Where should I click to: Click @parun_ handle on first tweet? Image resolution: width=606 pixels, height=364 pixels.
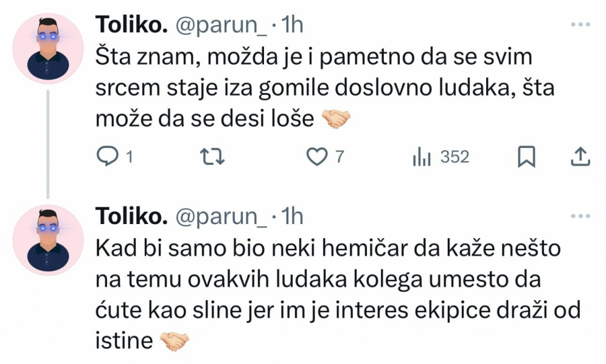coord(221,25)
